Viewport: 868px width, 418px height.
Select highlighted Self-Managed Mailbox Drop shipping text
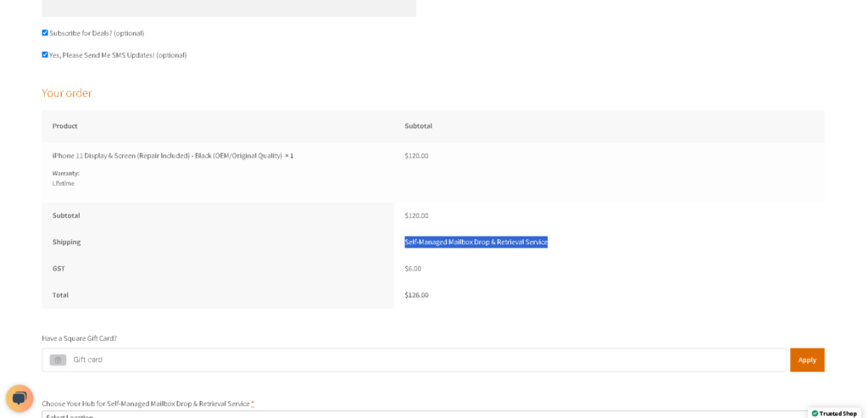pos(476,242)
